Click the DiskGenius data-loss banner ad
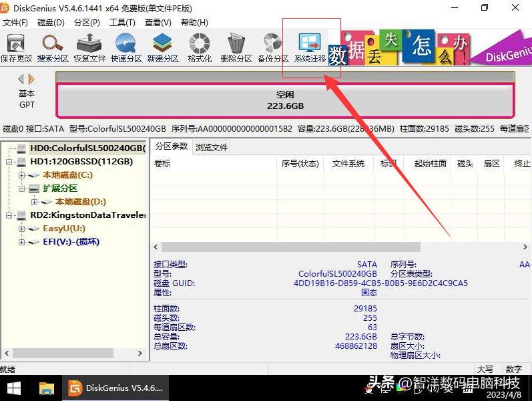 (x=430, y=47)
